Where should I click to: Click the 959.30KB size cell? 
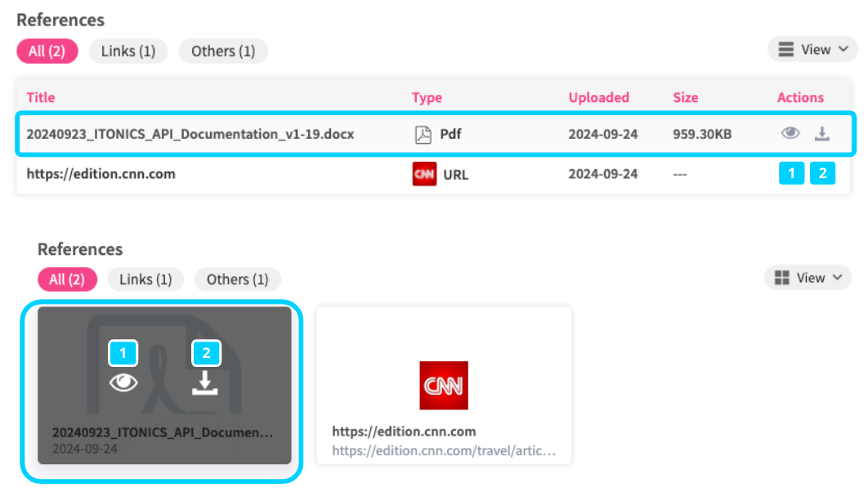point(702,134)
